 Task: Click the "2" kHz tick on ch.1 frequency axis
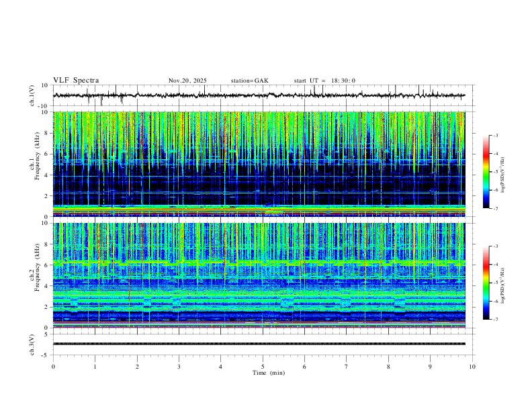(47, 195)
